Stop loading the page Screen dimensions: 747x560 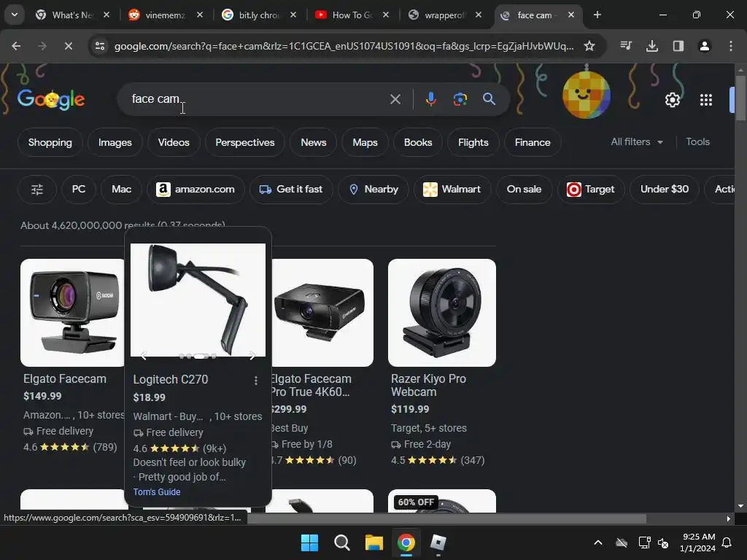pyautogui.click(x=68, y=46)
